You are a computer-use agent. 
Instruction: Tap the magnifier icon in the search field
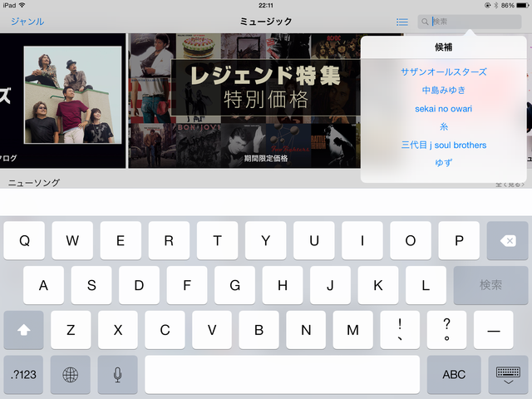[x=425, y=22]
